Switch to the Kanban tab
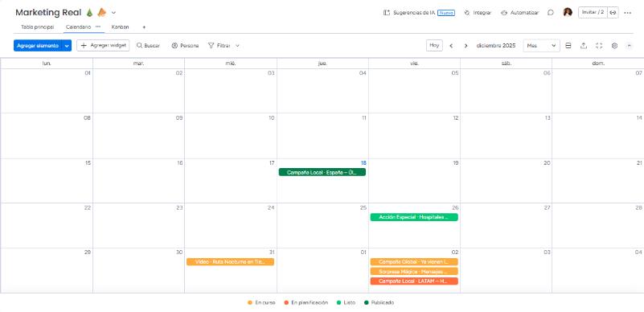644x312 pixels. tap(120, 27)
